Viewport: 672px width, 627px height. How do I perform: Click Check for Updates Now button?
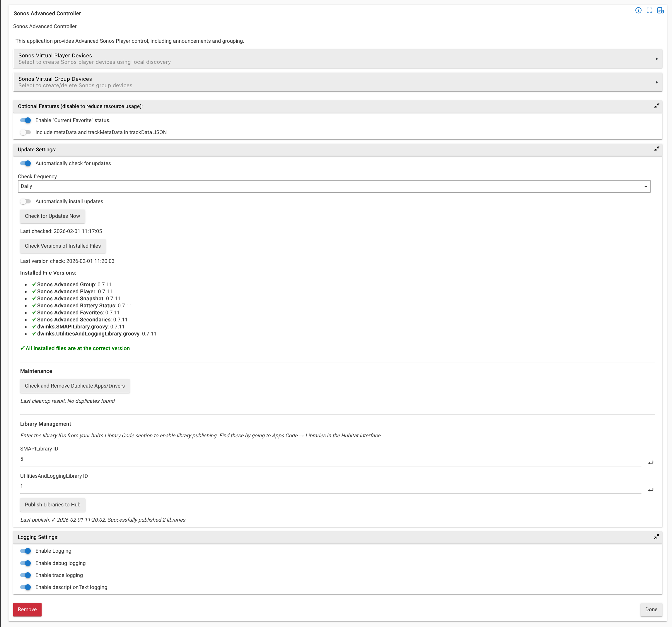[52, 216]
